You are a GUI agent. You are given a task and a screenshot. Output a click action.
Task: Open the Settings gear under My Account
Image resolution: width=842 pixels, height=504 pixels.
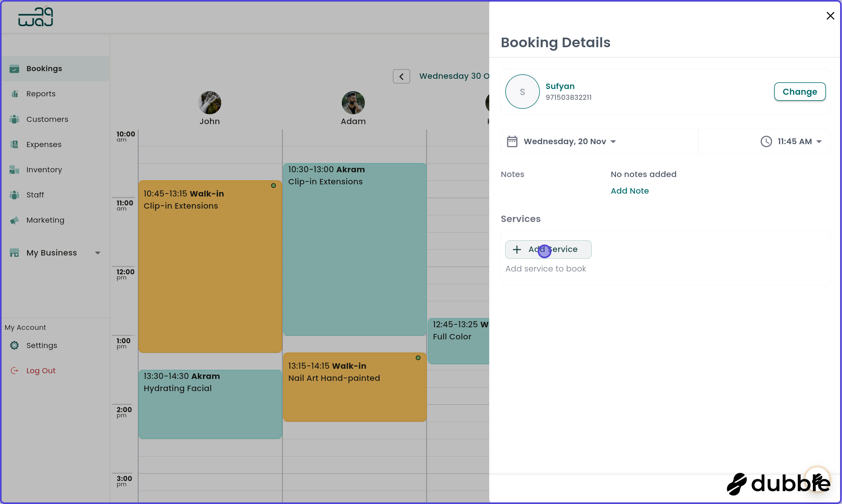pyautogui.click(x=15, y=345)
